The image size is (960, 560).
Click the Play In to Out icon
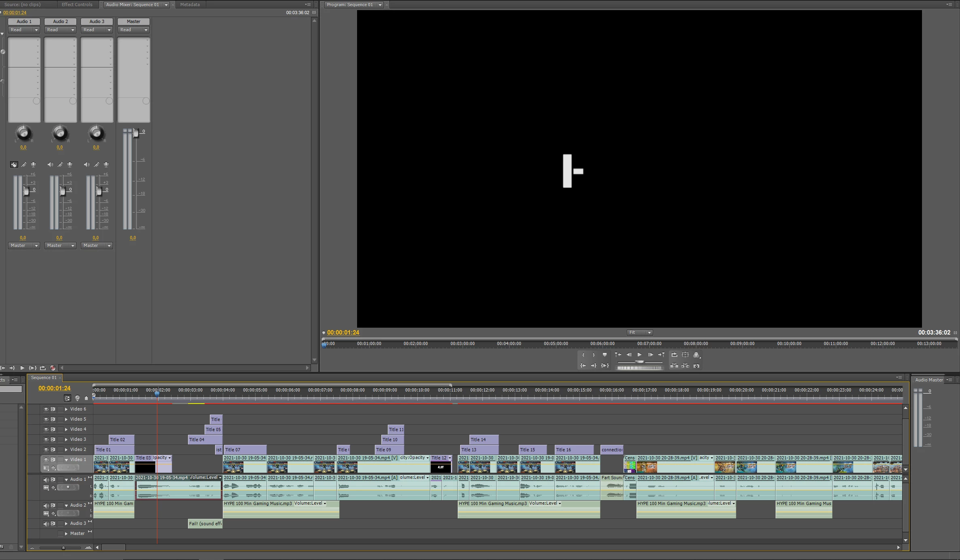pyautogui.click(x=605, y=366)
